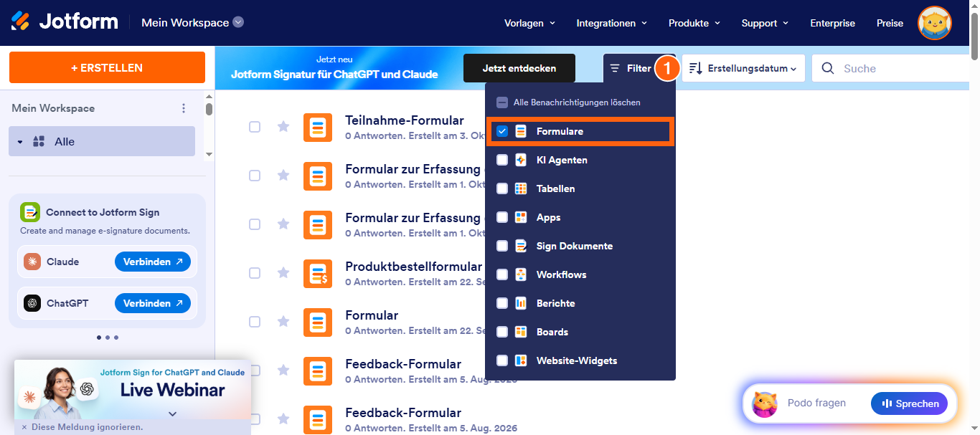Check the Sign Dokumente filter checkbox
Viewport: 980px width, 435px height.
tap(502, 246)
